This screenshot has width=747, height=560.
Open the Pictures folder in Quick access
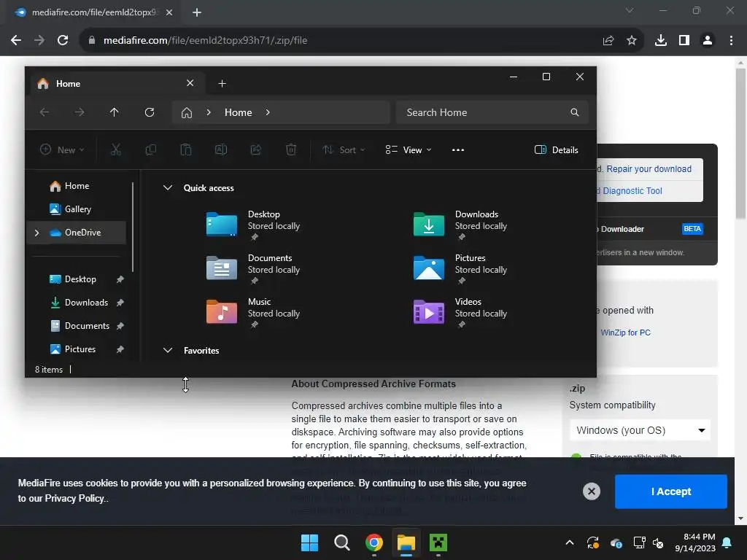(x=460, y=268)
